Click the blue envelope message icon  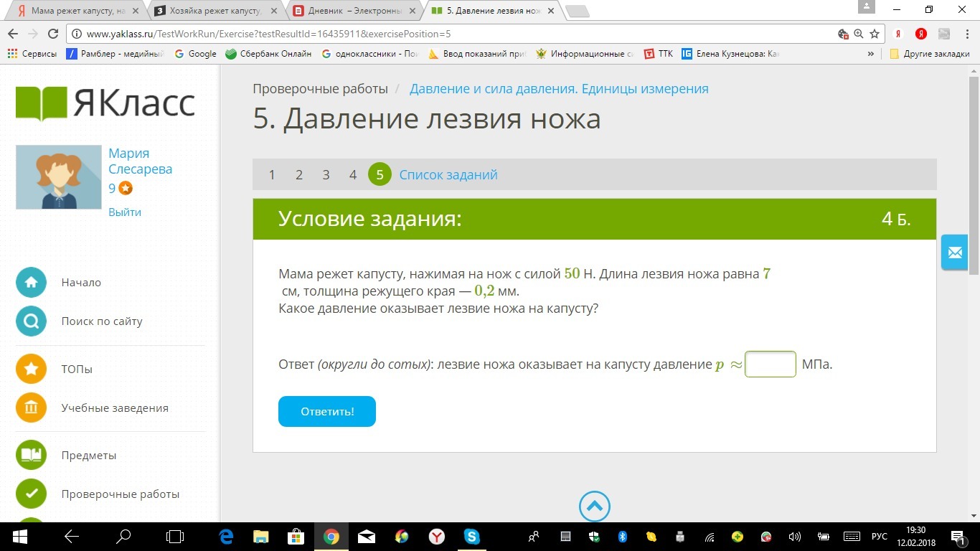(954, 253)
